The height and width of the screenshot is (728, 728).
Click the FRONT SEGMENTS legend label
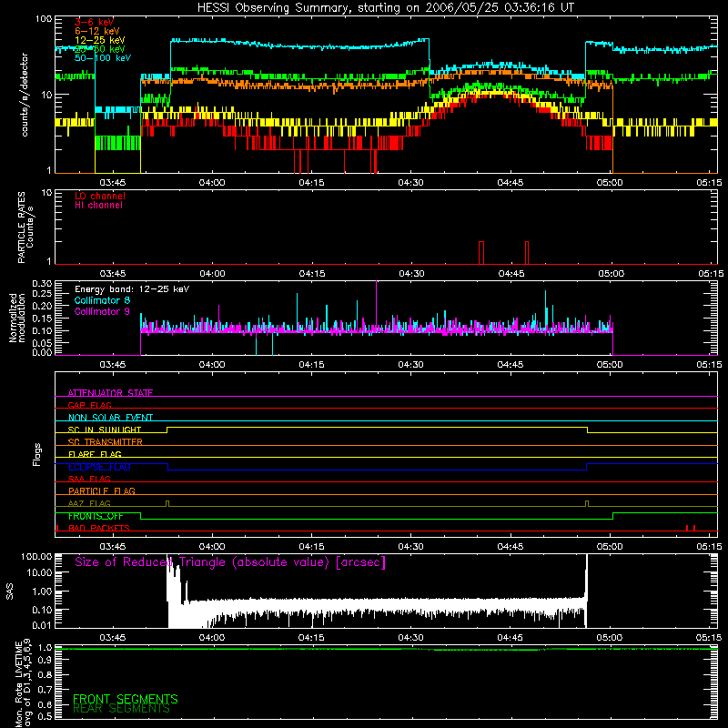coord(126,699)
